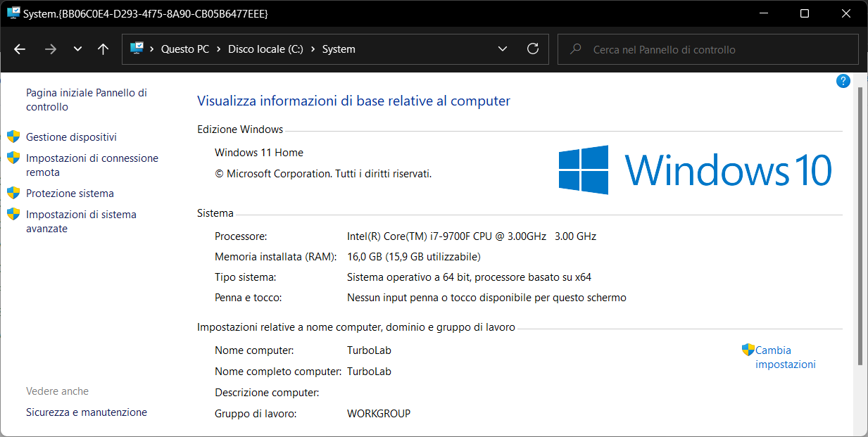Click the search magnifier icon
Image resolution: width=868 pixels, height=437 pixels.
click(576, 49)
